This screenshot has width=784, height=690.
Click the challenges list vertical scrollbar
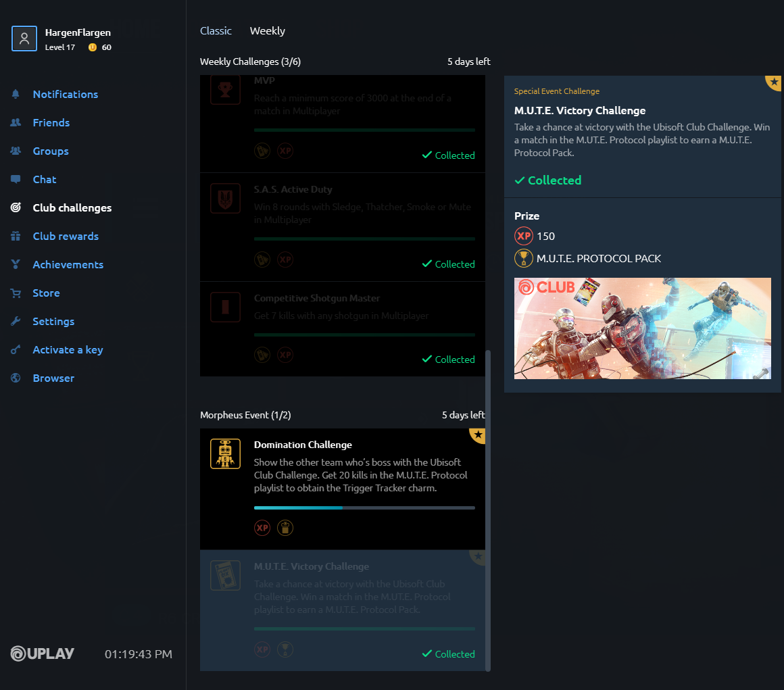tap(488, 510)
